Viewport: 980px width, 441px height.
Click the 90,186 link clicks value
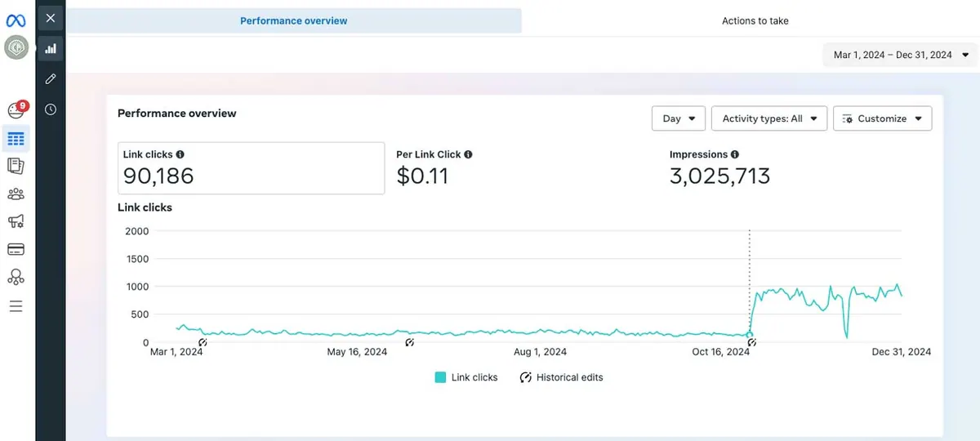(x=158, y=176)
